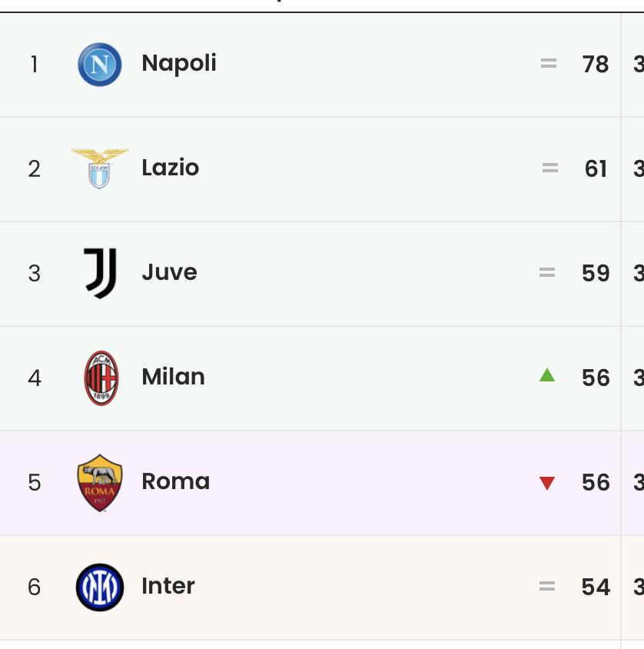Select the Roma team name
This screenshot has height=649, width=644.
click(x=176, y=481)
